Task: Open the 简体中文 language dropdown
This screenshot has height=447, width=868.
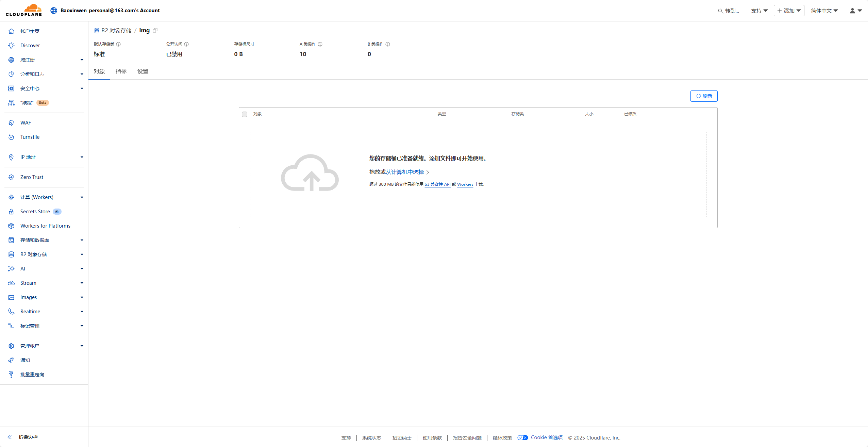Action: tap(824, 11)
